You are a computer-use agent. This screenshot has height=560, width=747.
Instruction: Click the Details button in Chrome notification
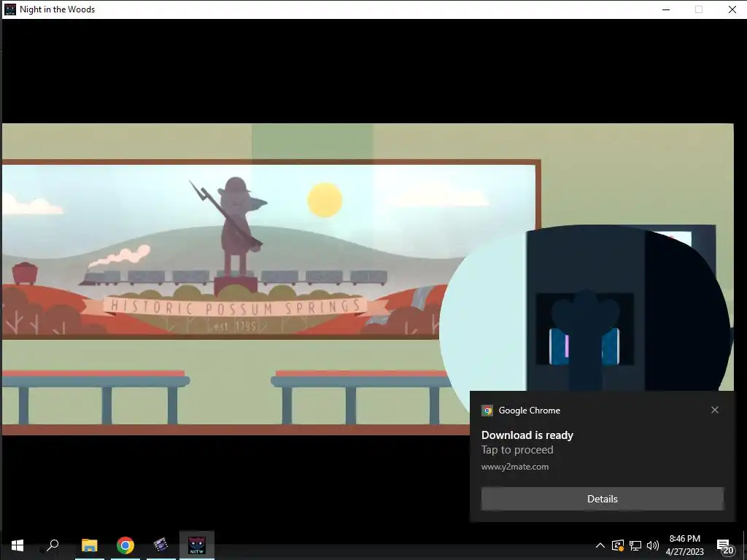602,499
